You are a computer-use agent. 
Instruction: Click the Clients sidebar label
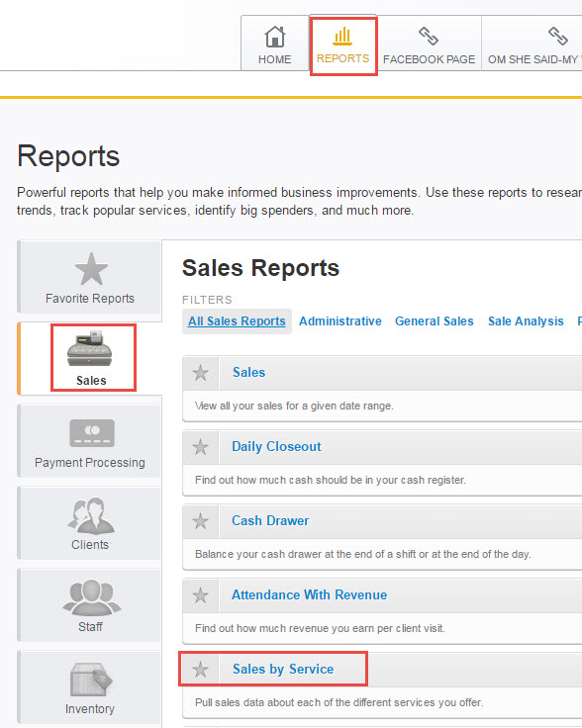tap(90, 545)
